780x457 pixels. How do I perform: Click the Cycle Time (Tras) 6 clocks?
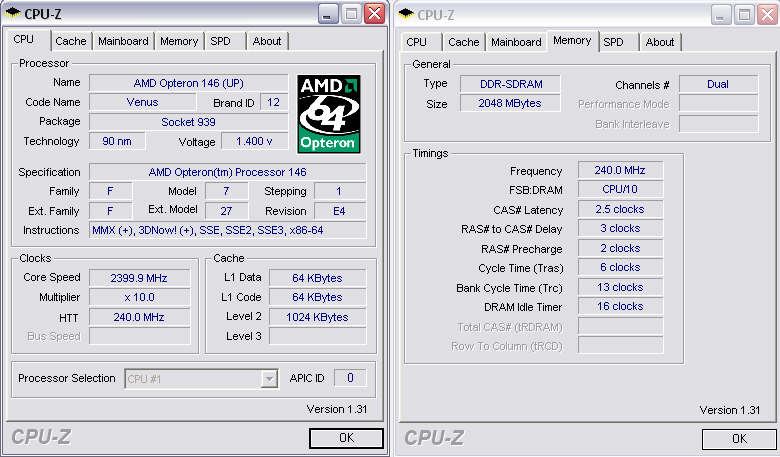pyautogui.click(x=620, y=268)
